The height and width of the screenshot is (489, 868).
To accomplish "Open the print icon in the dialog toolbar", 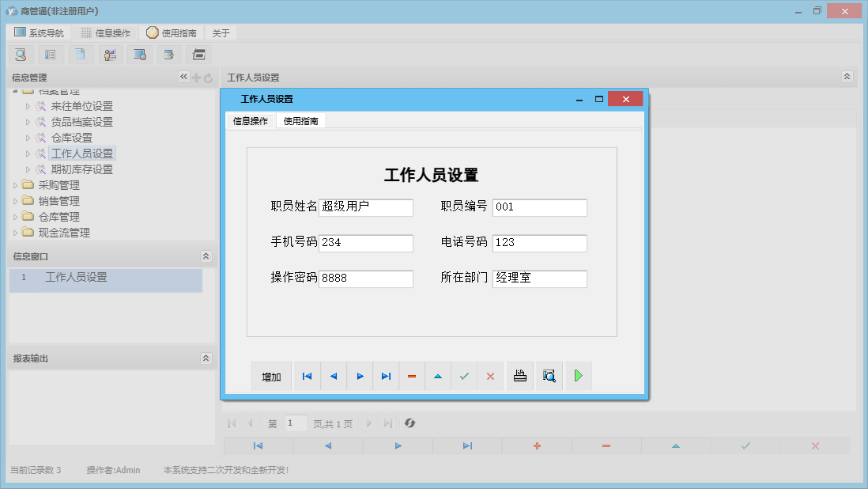I will coord(520,376).
